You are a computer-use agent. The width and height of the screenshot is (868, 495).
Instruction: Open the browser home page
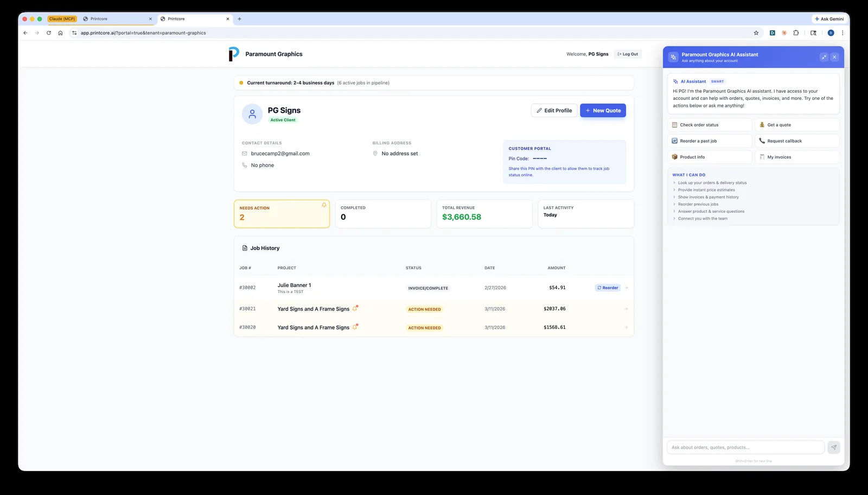click(x=60, y=33)
